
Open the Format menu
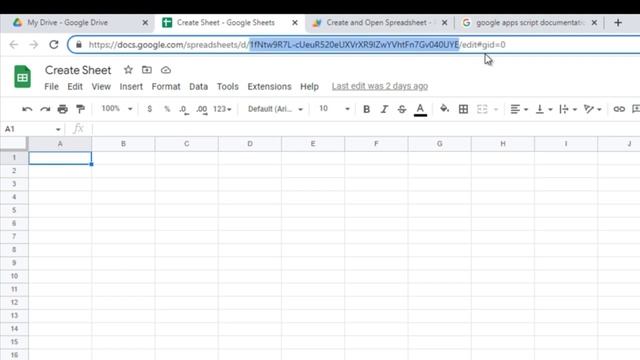tap(166, 87)
